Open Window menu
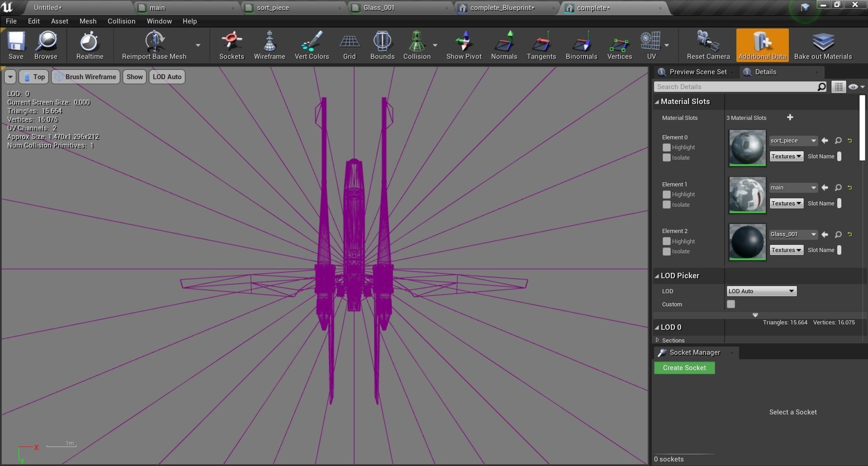Image resolution: width=868 pixels, height=466 pixels. pos(159,21)
